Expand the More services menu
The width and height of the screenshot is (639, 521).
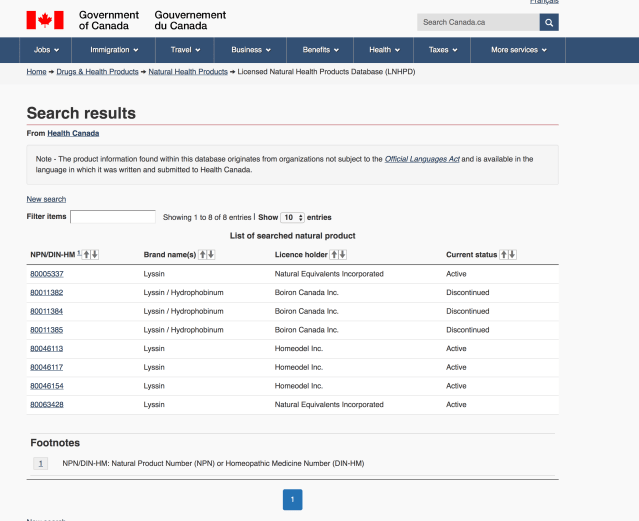(519, 50)
